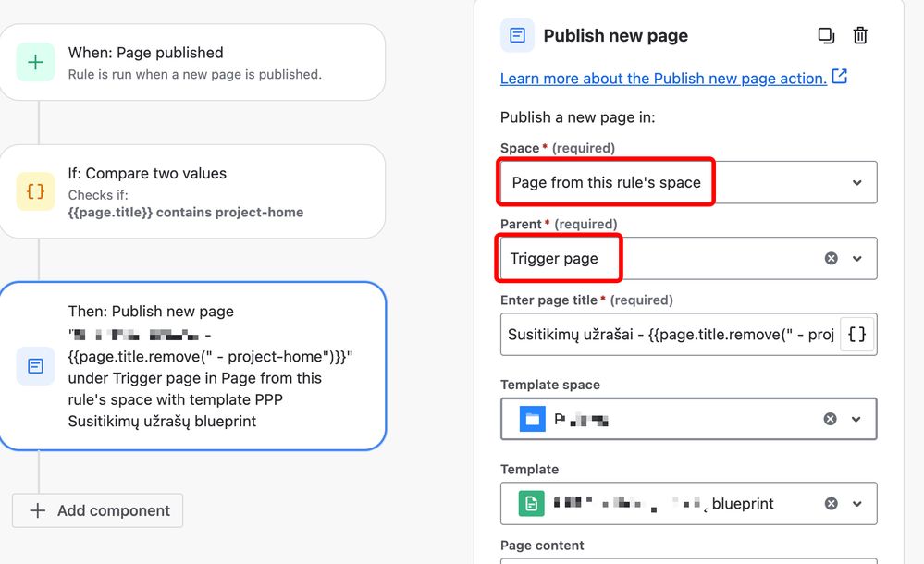
Task: Delete the component with trash icon
Action: [860, 35]
